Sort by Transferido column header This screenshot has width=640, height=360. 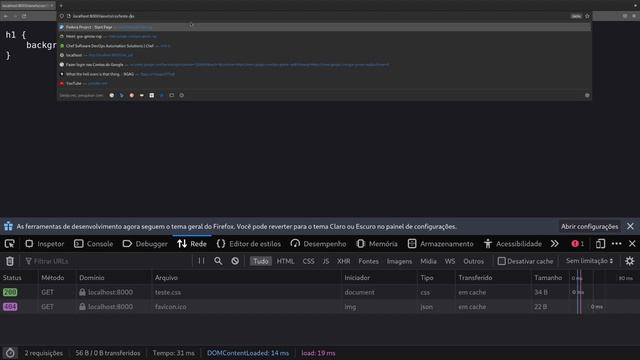click(492, 278)
